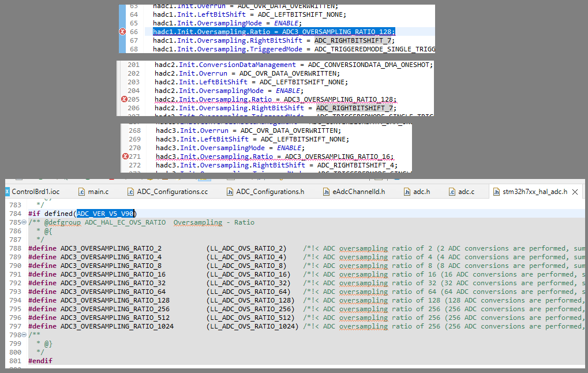Click hadc1.Init.LeftBitShift on line 64
The height and width of the screenshot is (373, 588).
coord(199,14)
